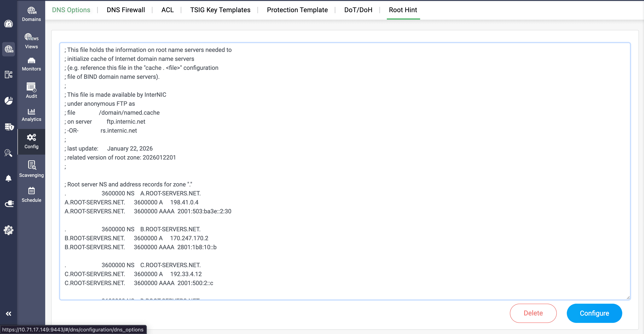Open the notifications bell icon
The width and height of the screenshot is (644, 334).
click(x=9, y=178)
